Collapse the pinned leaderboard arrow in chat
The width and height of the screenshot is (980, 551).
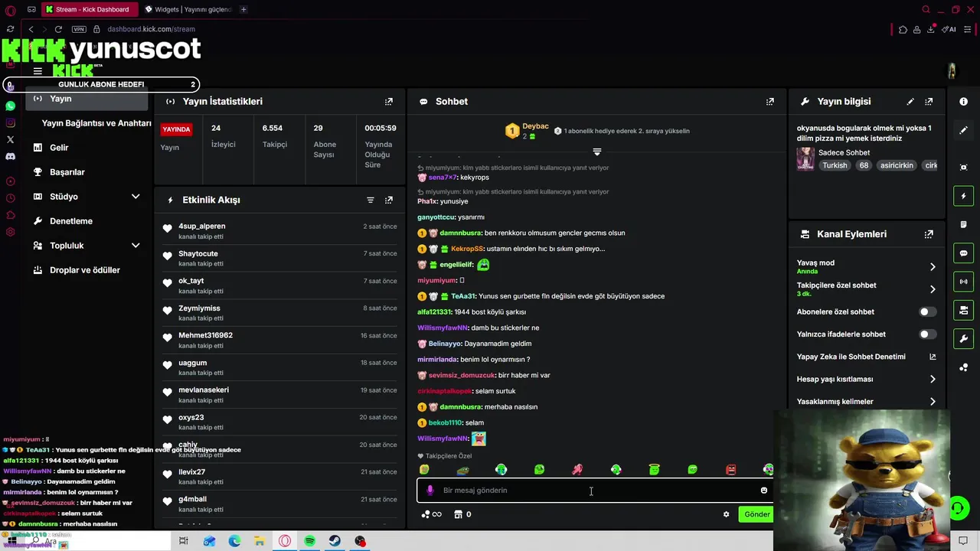pos(597,152)
